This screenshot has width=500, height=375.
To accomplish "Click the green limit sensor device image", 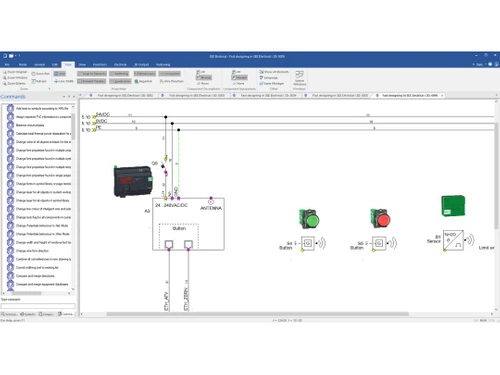I will (x=453, y=206).
